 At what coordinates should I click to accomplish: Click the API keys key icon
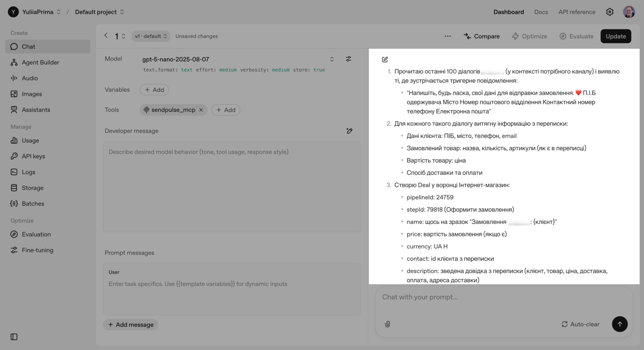pos(14,156)
